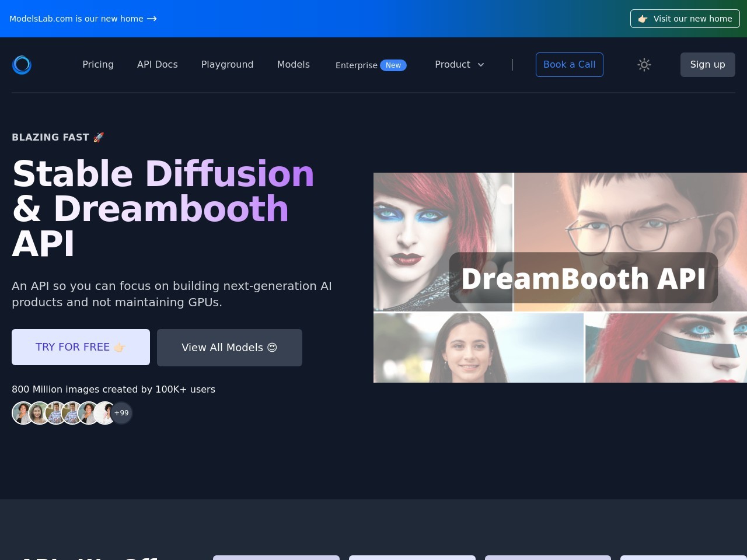Click the New badge beside Enterprise

pyautogui.click(x=393, y=65)
